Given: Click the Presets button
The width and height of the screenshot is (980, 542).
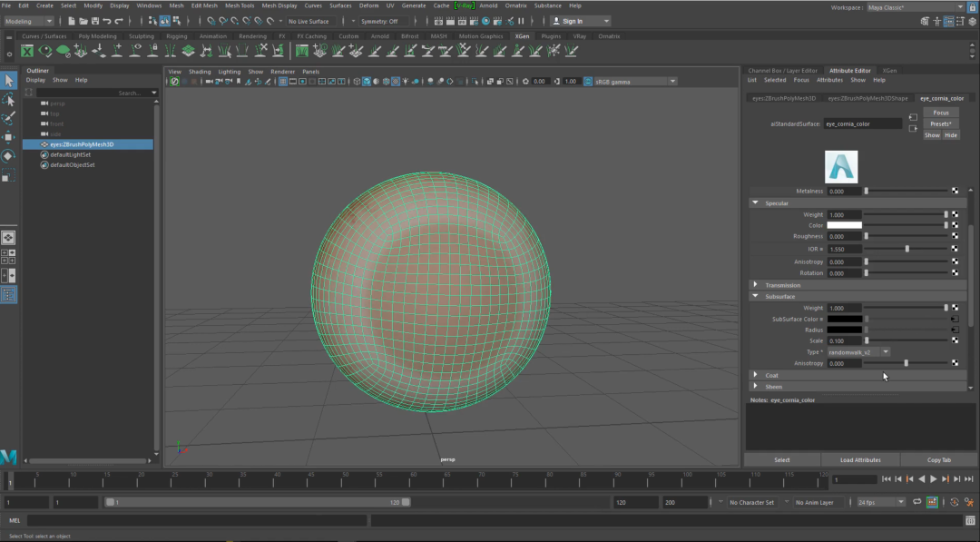Looking at the screenshot, I should point(940,123).
